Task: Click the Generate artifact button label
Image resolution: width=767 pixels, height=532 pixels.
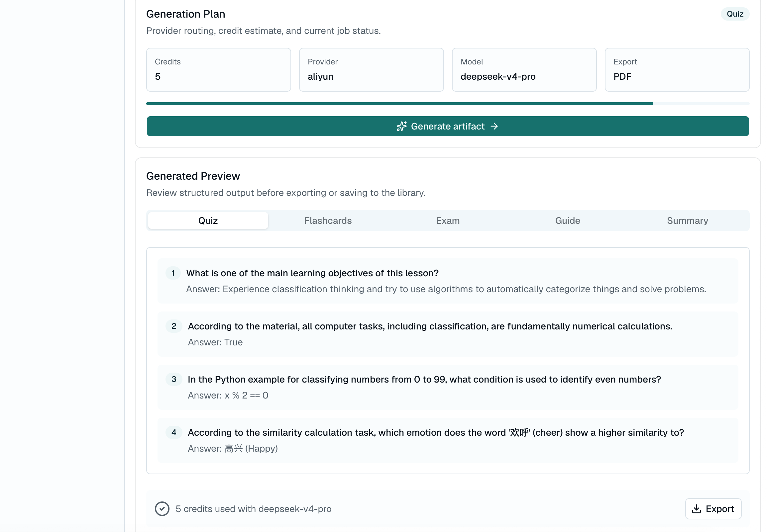Action: tap(448, 126)
